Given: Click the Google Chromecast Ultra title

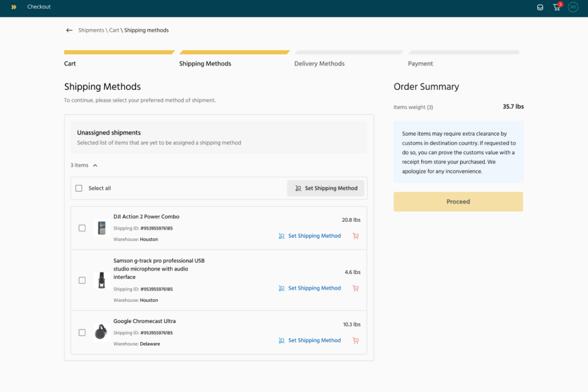Looking at the screenshot, I should pos(144,321).
